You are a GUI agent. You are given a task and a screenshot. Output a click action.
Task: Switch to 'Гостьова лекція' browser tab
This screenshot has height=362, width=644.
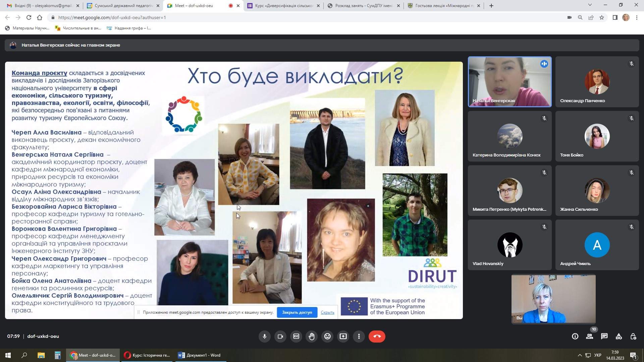(x=443, y=6)
